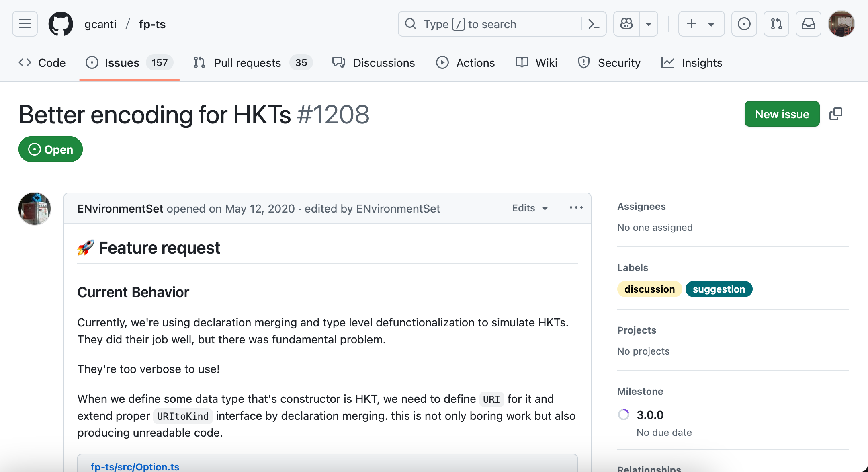This screenshot has height=472, width=868.
Task: Click the GitHub Octocat logo
Action: [61, 24]
